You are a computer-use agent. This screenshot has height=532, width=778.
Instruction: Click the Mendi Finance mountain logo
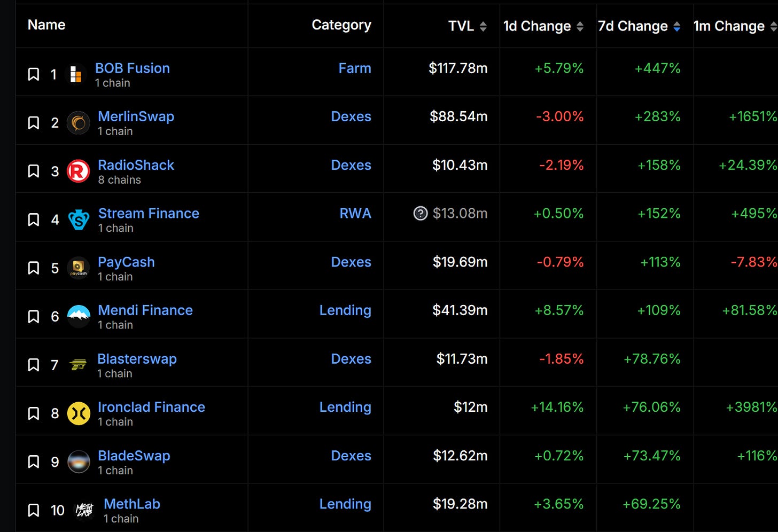(79, 316)
